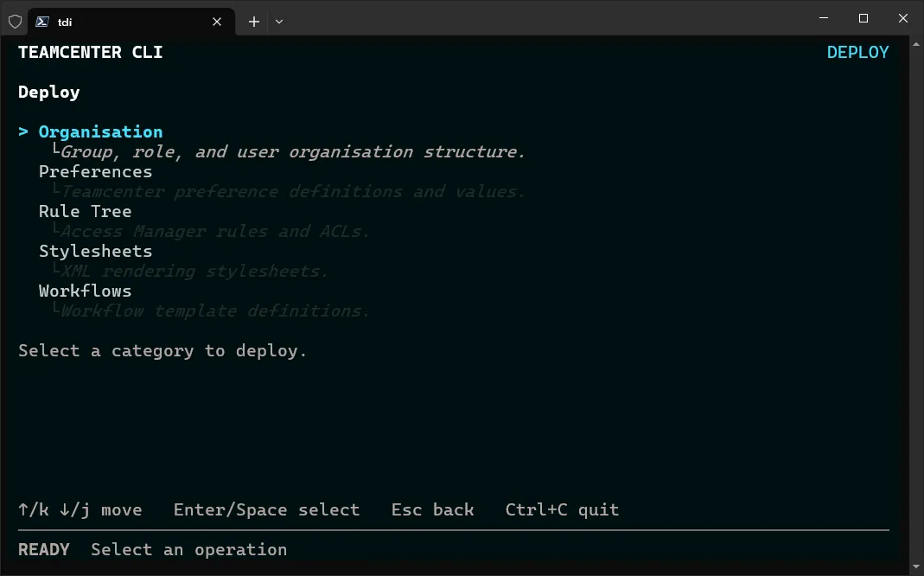Click the 'XML rendering stylesheets.' description

[x=194, y=272]
